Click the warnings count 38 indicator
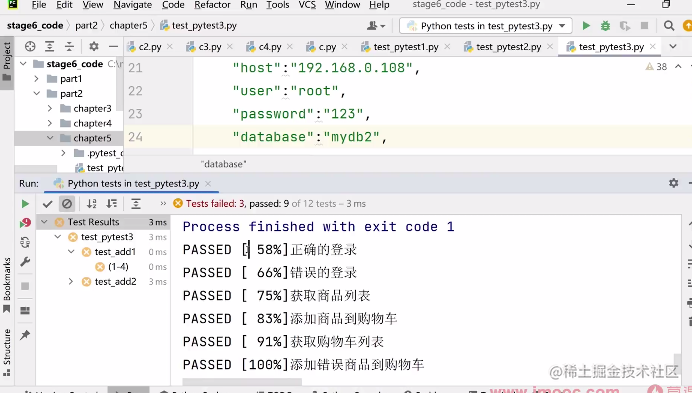The image size is (692, 393). [x=656, y=67]
